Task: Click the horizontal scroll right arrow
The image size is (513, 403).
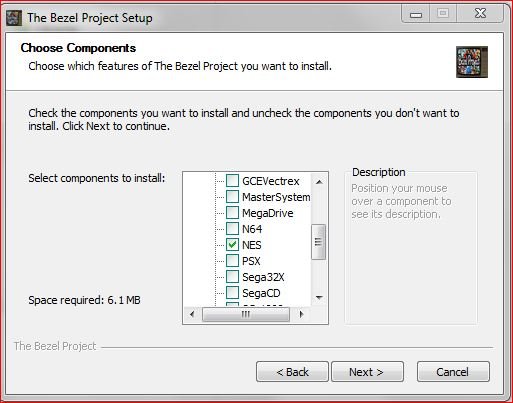Action: tap(301, 314)
